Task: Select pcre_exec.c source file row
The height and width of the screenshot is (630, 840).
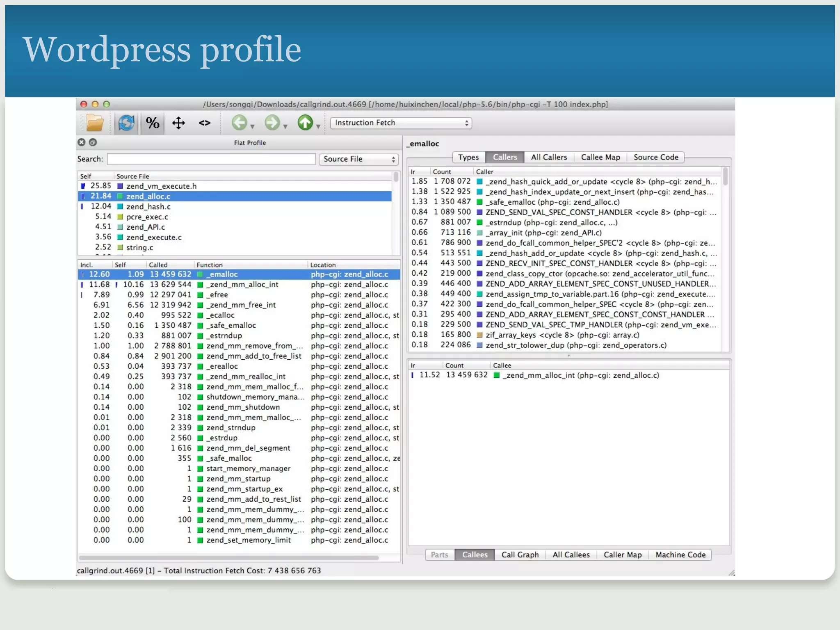Action: click(x=235, y=217)
